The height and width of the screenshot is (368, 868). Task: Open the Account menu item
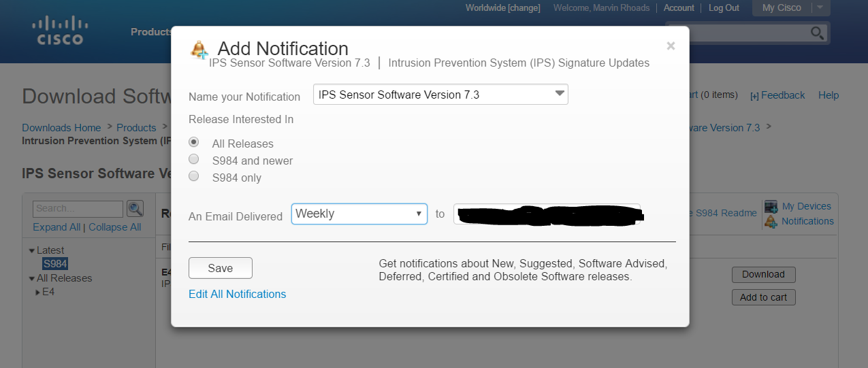point(679,7)
